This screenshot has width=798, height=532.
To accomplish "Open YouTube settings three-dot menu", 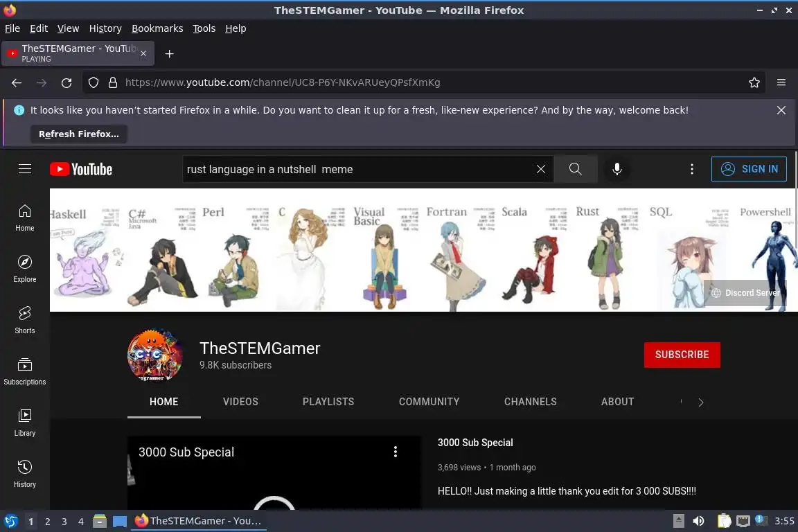I will click(691, 169).
